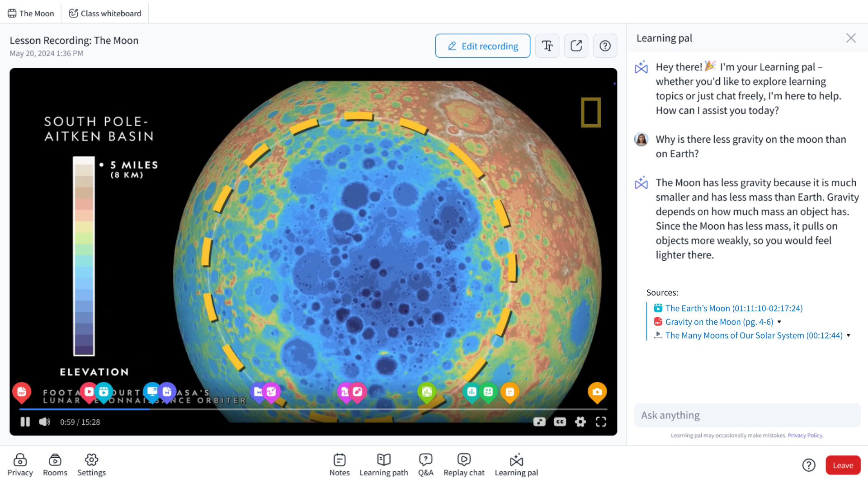Open video player settings gear
The height and width of the screenshot is (488, 868).
(x=580, y=422)
